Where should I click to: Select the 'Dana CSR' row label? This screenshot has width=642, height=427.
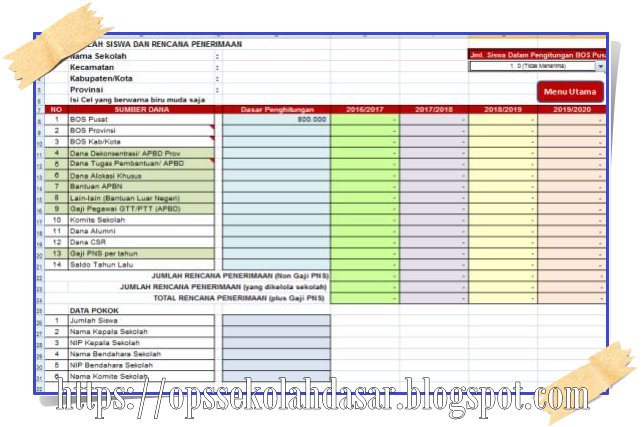pyautogui.click(x=142, y=242)
